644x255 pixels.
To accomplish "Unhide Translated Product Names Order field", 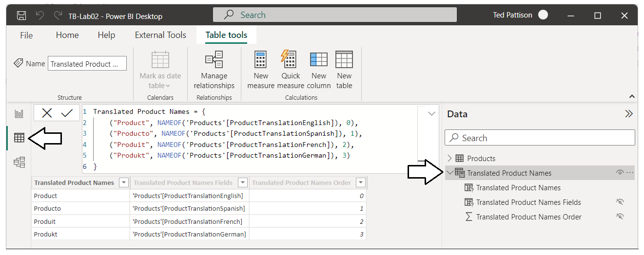I will (620, 217).
